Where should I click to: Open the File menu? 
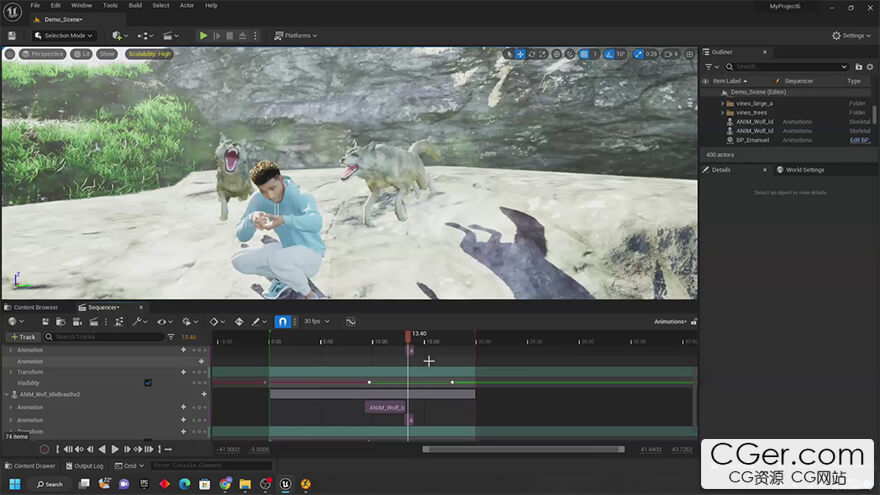35,5
